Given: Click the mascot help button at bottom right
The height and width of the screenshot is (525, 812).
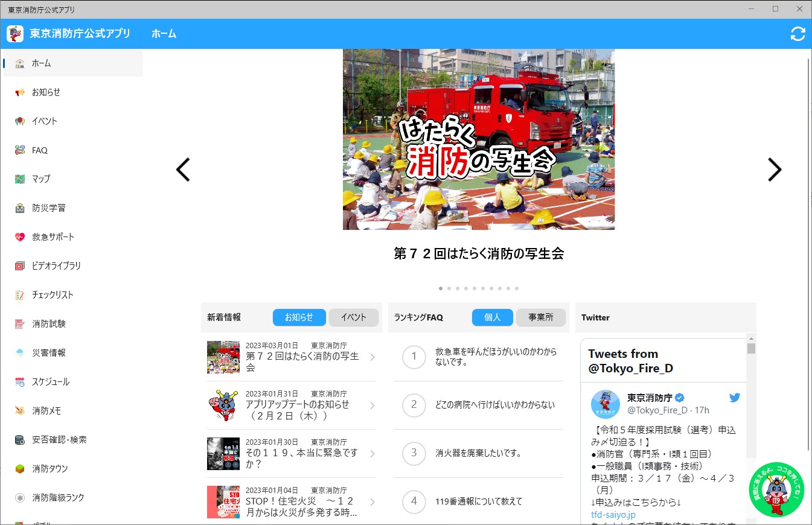Looking at the screenshot, I should pos(776,489).
